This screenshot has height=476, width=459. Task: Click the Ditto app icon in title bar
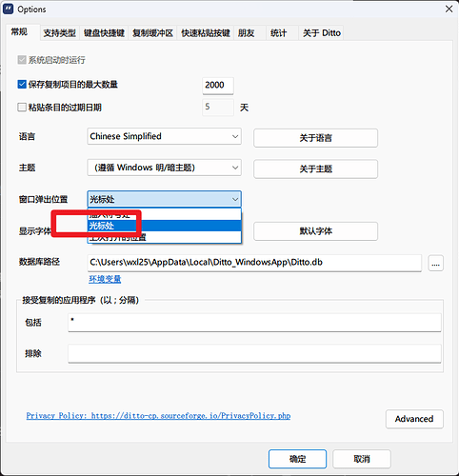pos(8,9)
